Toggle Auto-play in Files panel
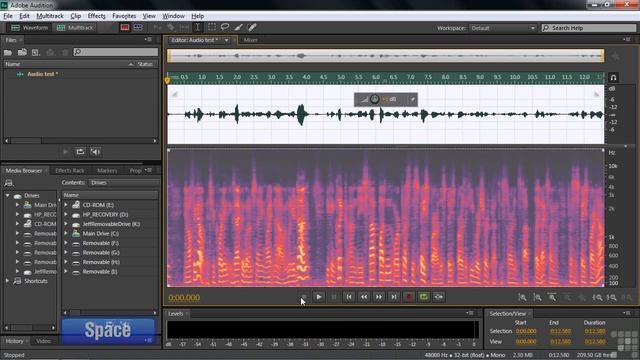The width and height of the screenshot is (640, 360). point(95,152)
